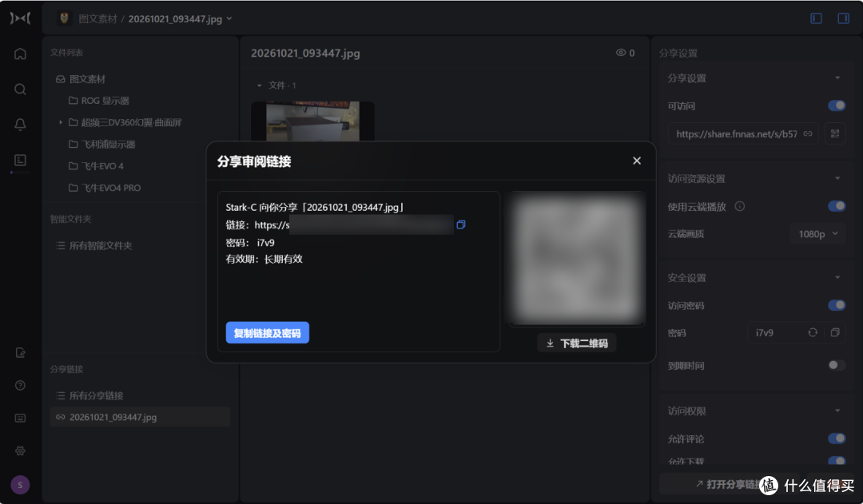Screen dimensions: 863x504
Task: Open the 1080p 云端画质 dropdown
Action: [x=818, y=234]
